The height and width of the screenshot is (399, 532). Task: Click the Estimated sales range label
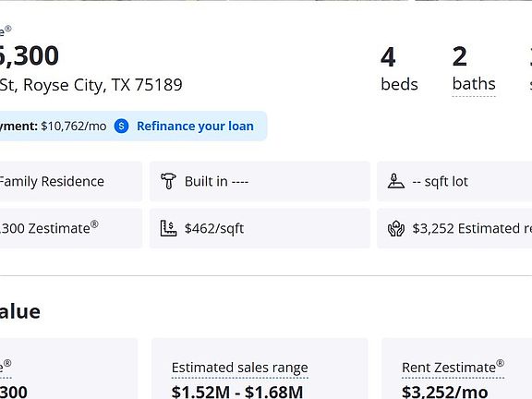[x=239, y=368]
